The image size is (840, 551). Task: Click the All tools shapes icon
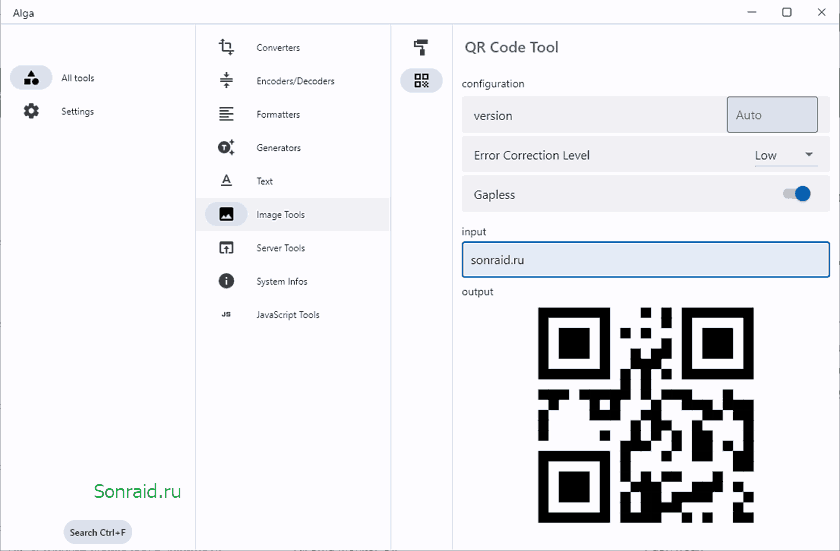31,78
